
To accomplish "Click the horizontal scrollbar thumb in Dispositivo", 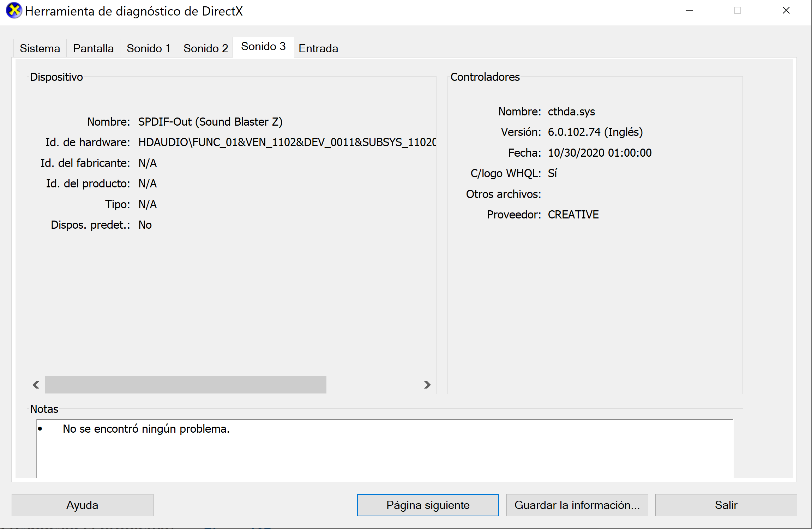I will [x=186, y=385].
